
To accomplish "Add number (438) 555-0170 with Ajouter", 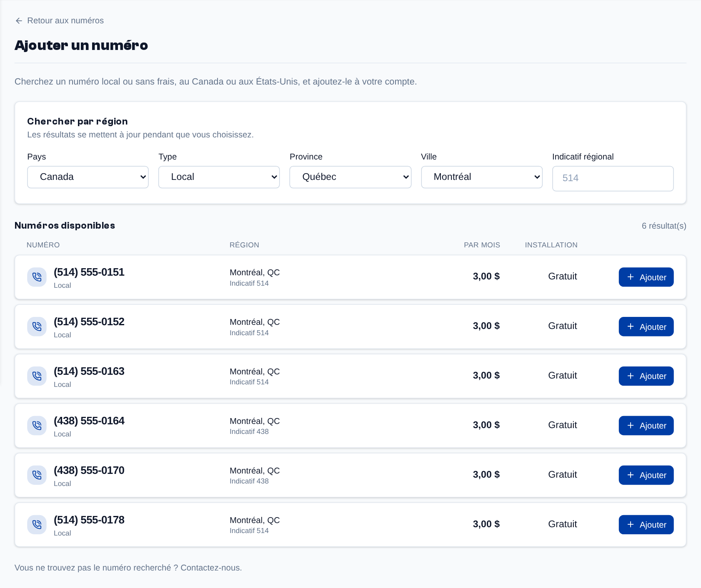I will point(646,475).
